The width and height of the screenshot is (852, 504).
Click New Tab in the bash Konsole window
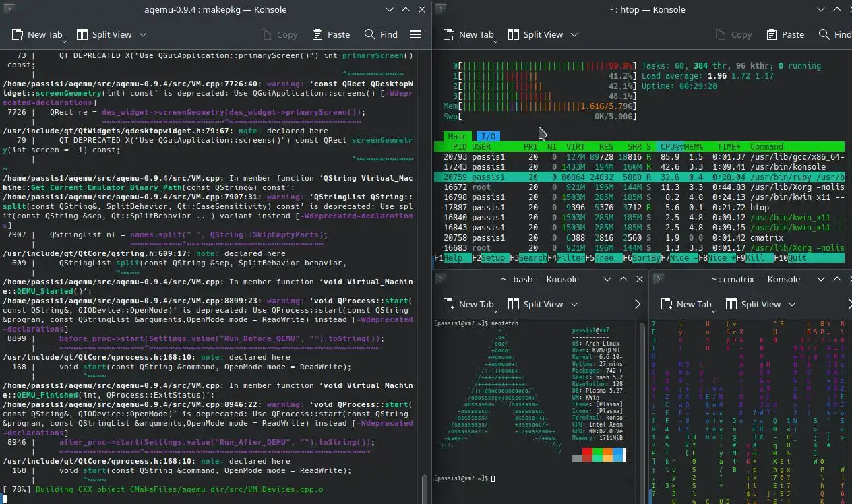468,304
